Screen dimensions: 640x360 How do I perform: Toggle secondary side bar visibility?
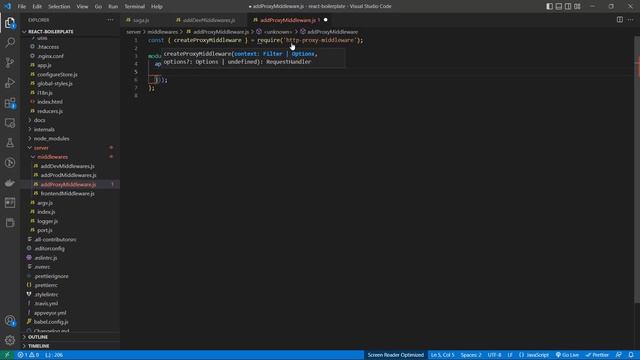pos(568,7)
